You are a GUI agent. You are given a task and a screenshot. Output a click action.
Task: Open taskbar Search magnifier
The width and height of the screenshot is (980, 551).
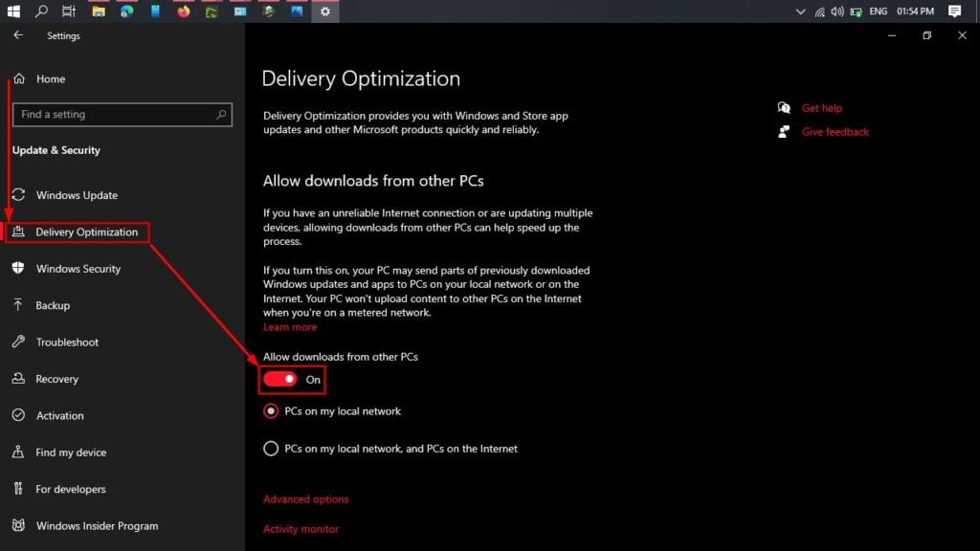coord(41,11)
